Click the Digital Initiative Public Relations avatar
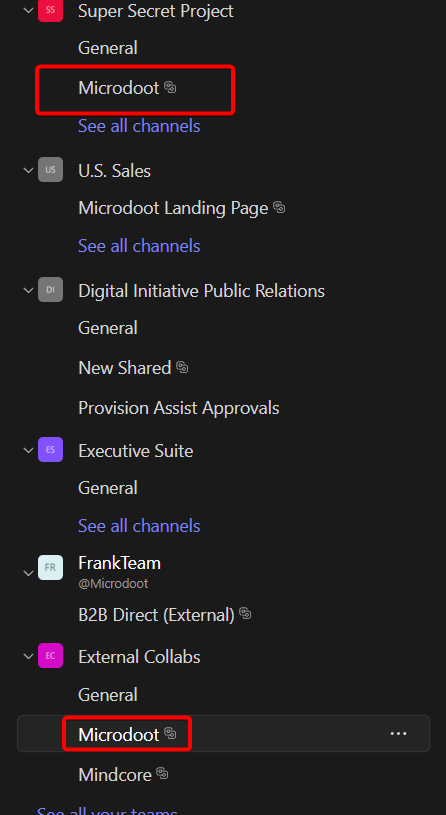Image resolution: width=446 pixels, height=815 pixels. coord(50,290)
